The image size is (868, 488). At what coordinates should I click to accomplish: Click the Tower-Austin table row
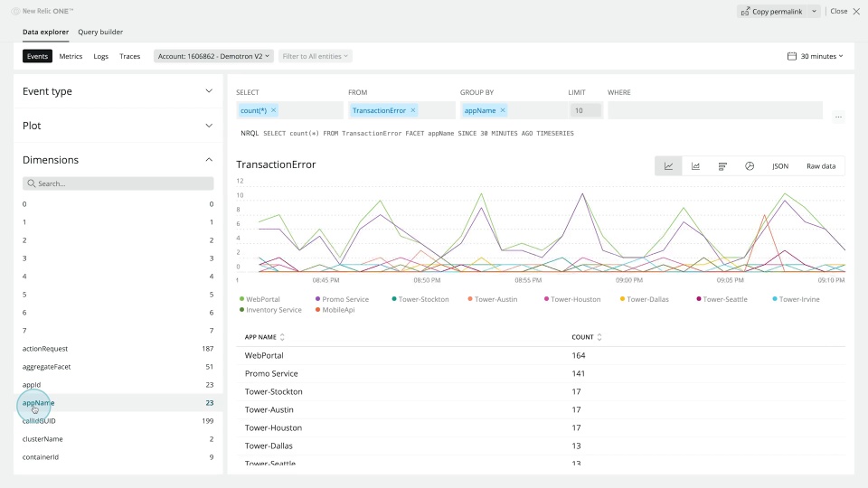coord(541,409)
